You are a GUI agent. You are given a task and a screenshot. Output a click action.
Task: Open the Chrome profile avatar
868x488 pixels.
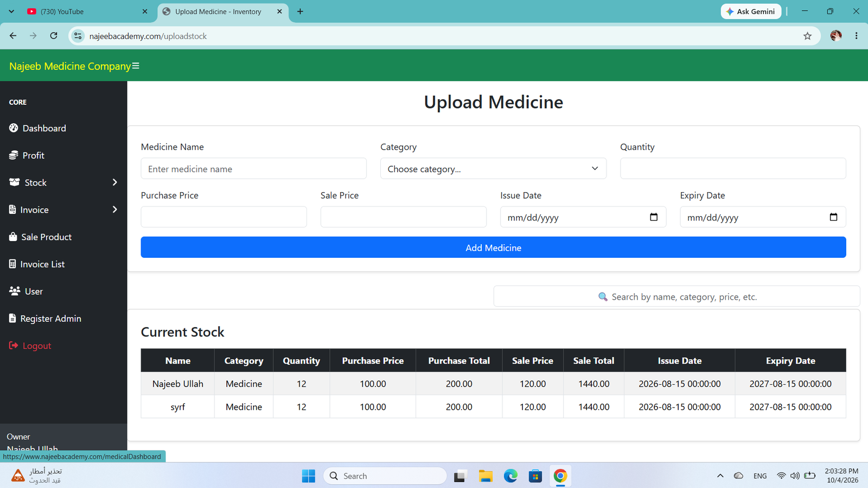point(836,36)
